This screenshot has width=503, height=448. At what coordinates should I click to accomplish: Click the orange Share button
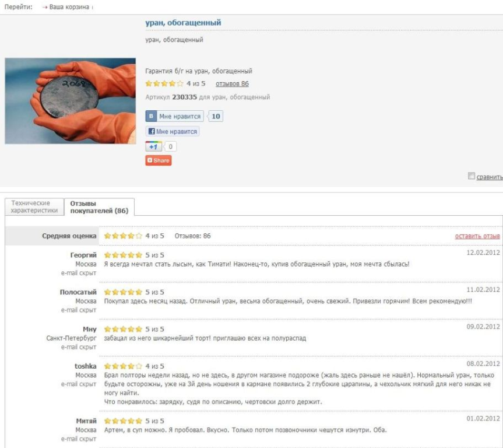pyautogui.click(x=159, y=160)
